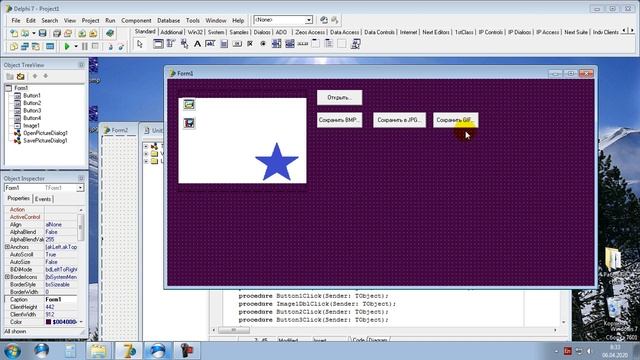This screenshot has height=360, width=640.
Task: Click the Unit window horizontal scrollbar
Action: (x=384, y=330)
